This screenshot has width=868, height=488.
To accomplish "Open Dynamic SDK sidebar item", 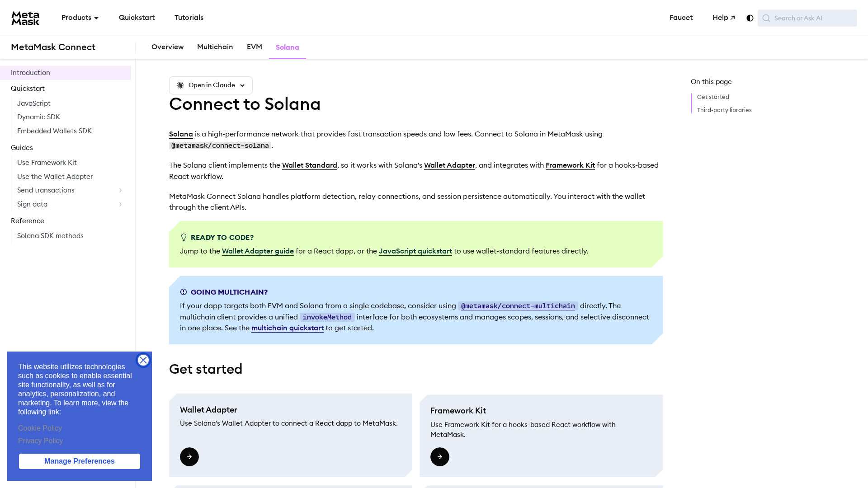I will click(38, 117).
